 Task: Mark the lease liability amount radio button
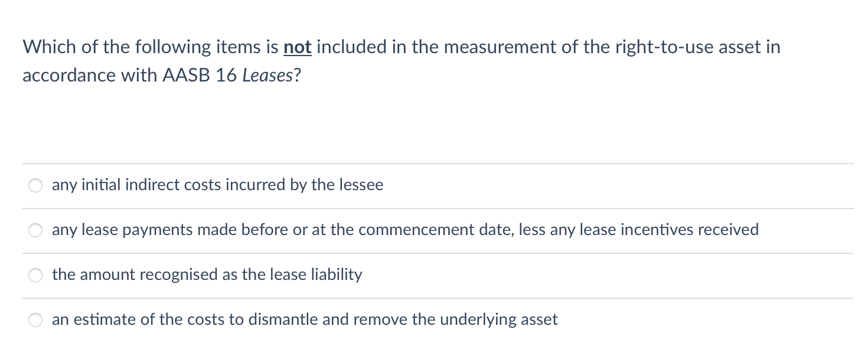[35, 276]
